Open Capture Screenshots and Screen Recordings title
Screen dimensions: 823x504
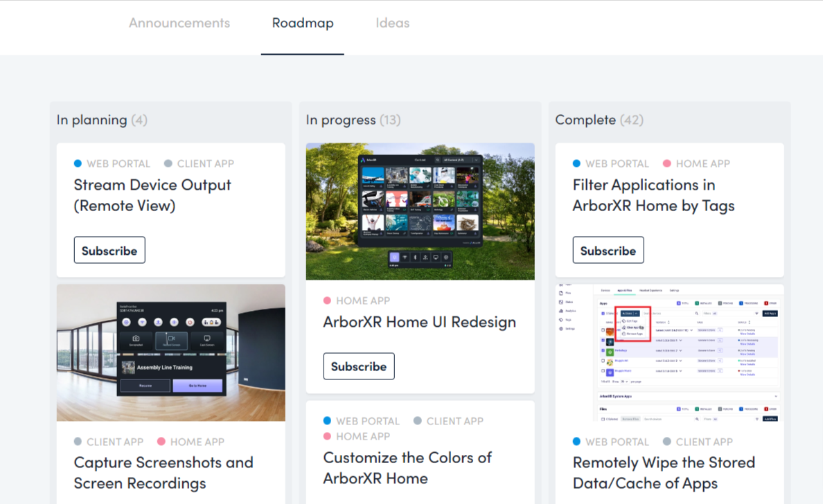coord(163,473)
